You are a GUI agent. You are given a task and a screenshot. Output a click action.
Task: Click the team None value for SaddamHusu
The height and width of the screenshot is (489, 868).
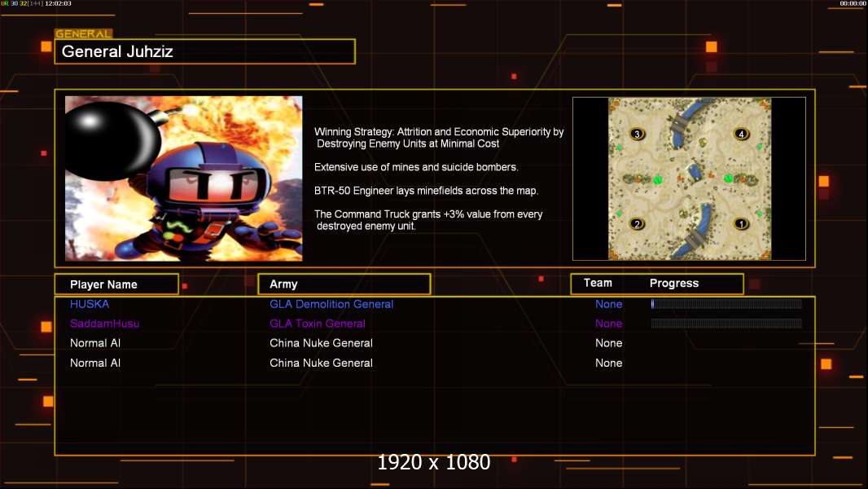coord(609,324)
